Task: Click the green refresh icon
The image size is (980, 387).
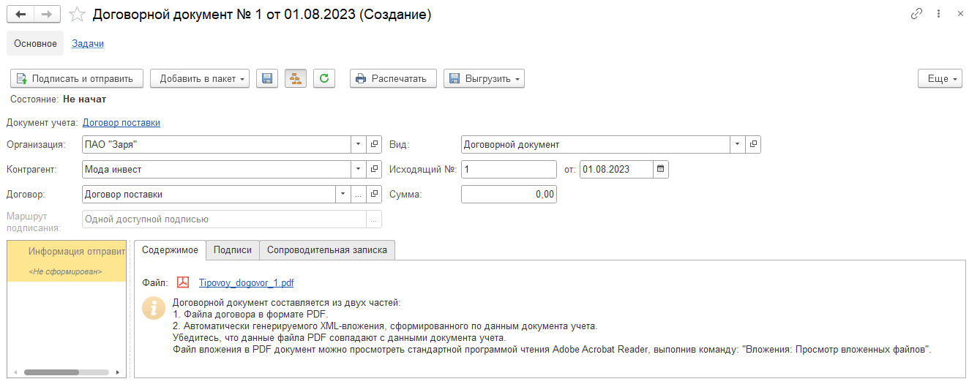Action: point(324,78)
